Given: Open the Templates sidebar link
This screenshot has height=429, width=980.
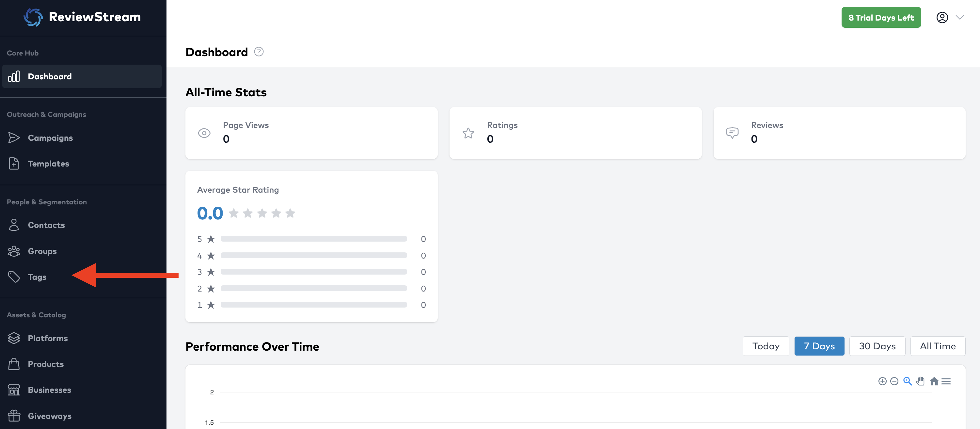Looking at the screenshot, I should [x=48, y=164].
